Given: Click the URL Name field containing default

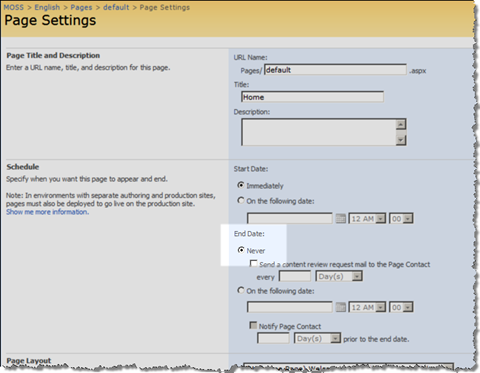Looking at the screenshot, I should click(x=335, y=70).
